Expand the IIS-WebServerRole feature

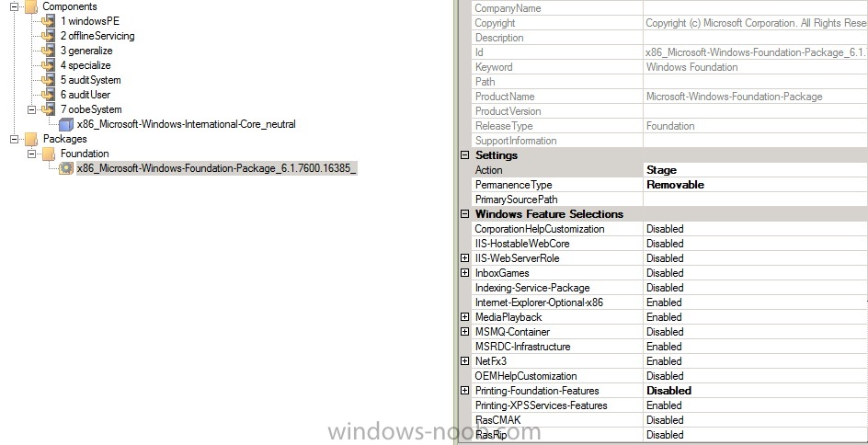click(x=465, y=258)
